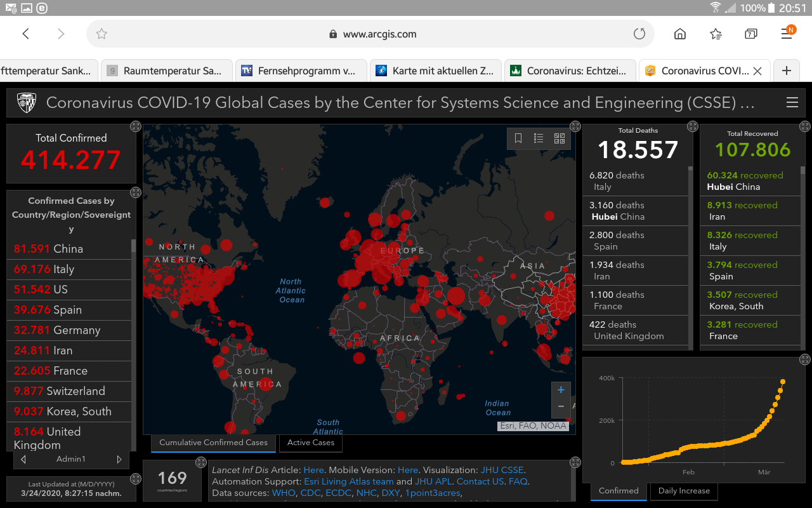Switch to Active Cases map tab

311,443
